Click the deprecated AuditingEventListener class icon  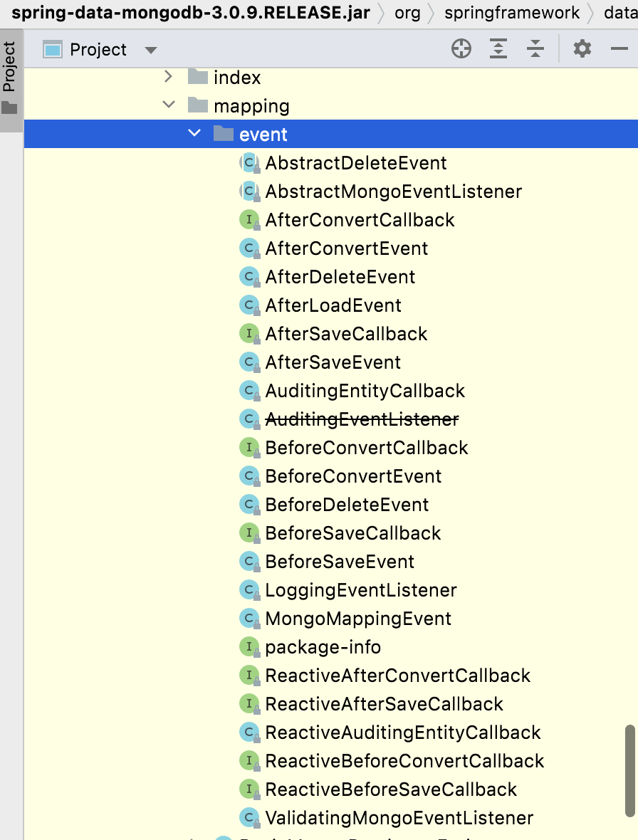249,419
